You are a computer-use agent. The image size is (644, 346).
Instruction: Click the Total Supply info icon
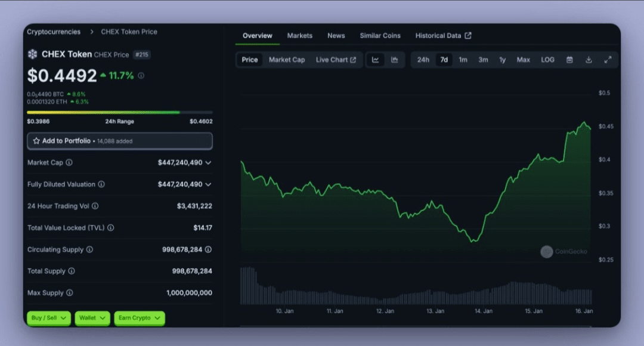[x=72, y=271]
